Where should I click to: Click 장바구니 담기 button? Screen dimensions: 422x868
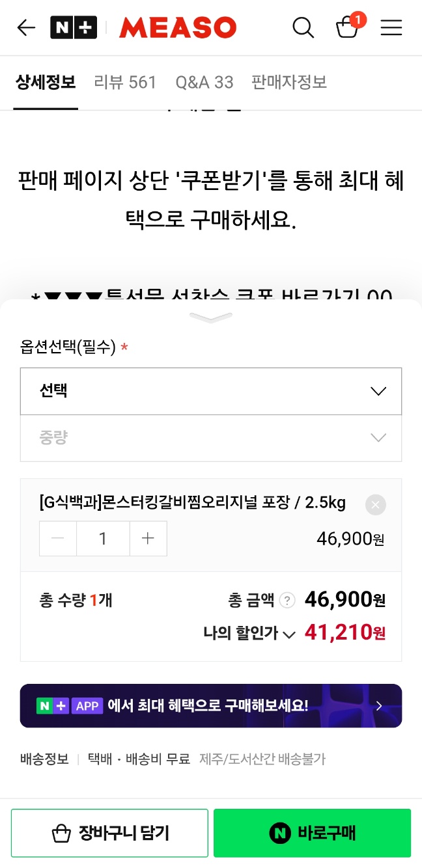point(109,833)
